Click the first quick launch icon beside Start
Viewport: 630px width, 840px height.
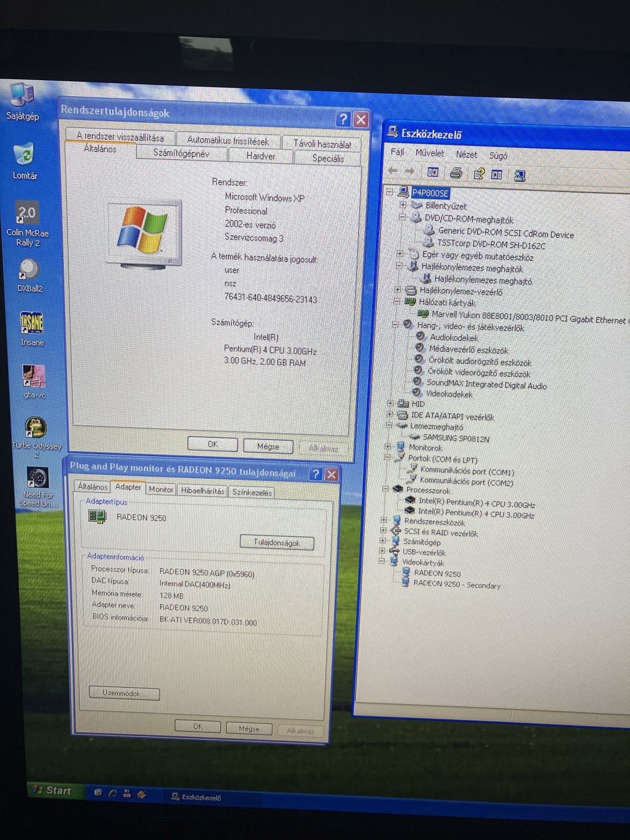pyautogui.click(x=98, y=793)
